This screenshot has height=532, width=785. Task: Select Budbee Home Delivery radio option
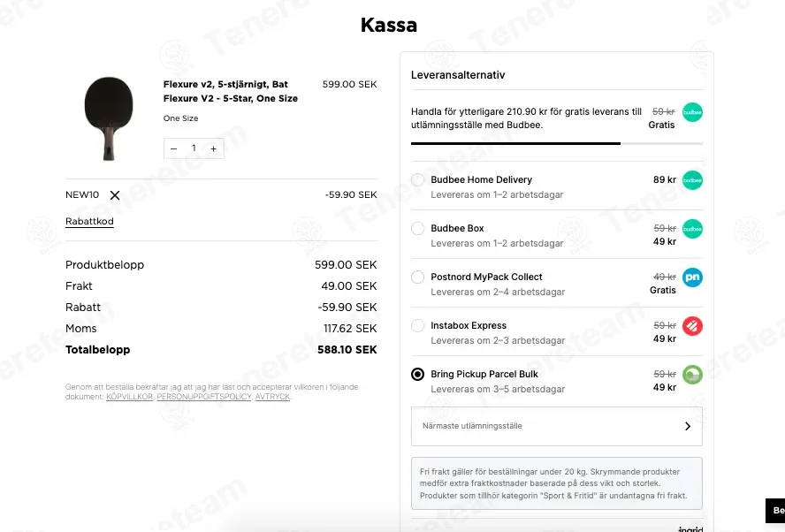[417, 179]
